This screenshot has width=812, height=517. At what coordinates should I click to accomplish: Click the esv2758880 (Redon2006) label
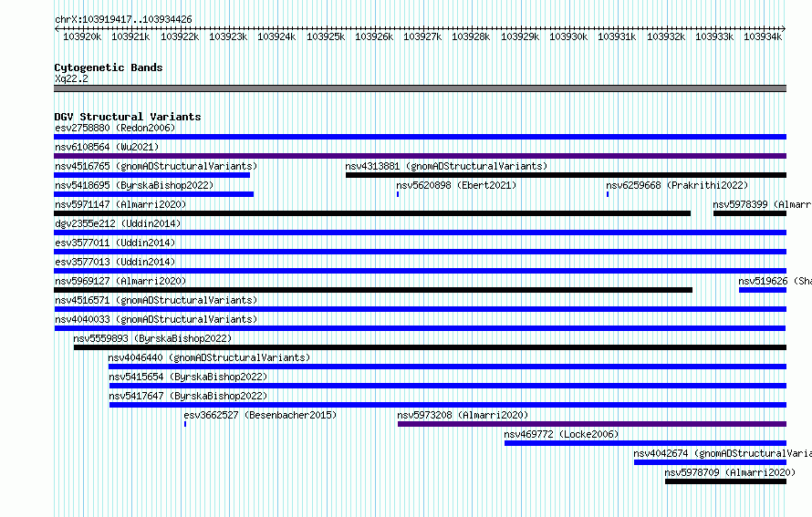click(115, 128)
